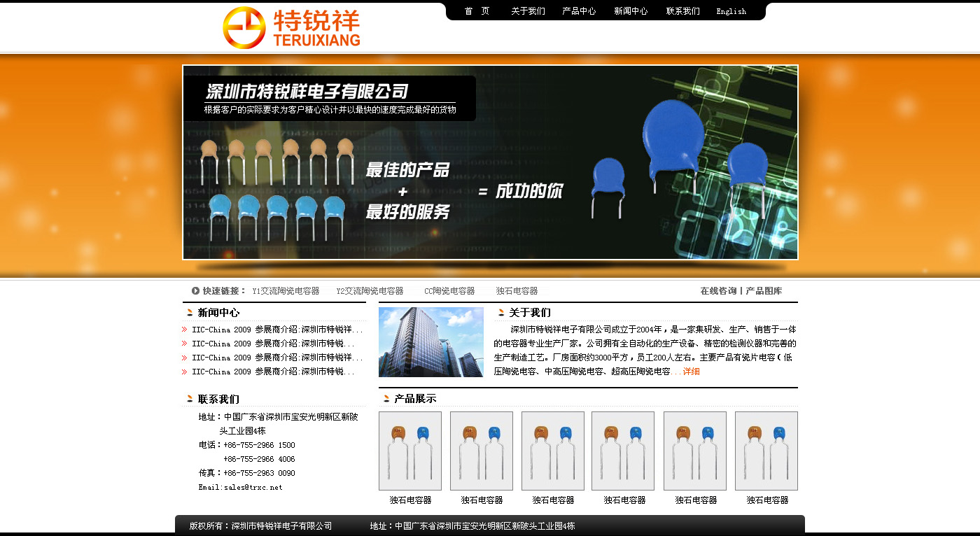The image size is (980, 536).
Task: Open the Y2交流陶瓷电容器 quick link
Action: pos(370,291)
